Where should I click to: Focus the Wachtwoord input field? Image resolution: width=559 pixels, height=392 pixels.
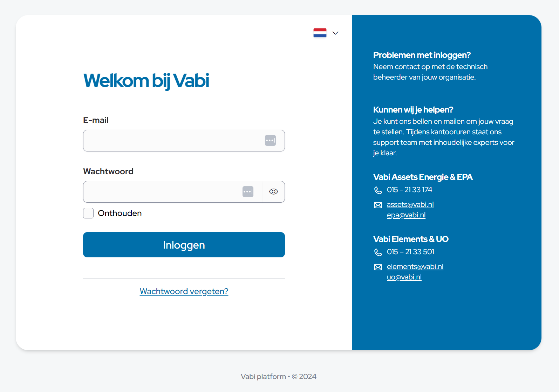pyautogui.click(x=161, y=192)
